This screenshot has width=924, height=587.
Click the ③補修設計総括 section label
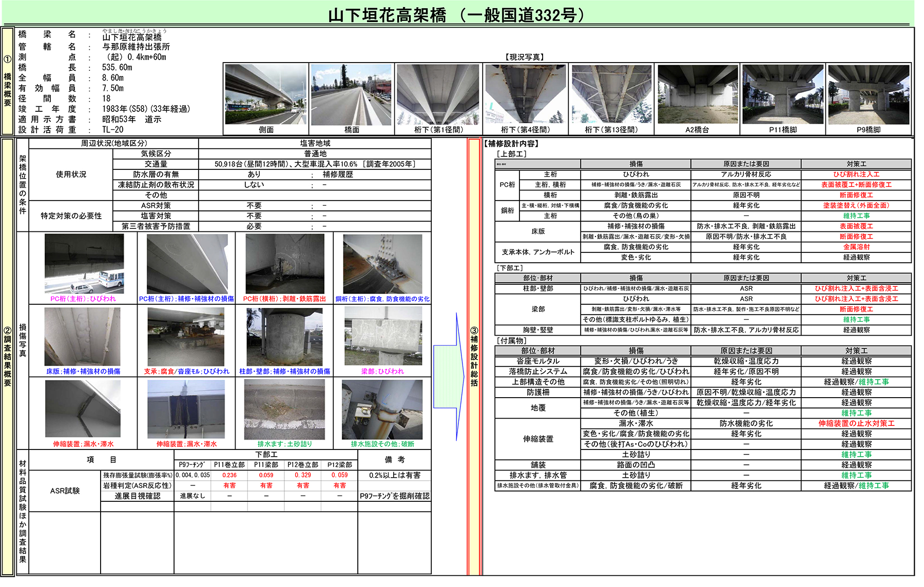point(474,357)
